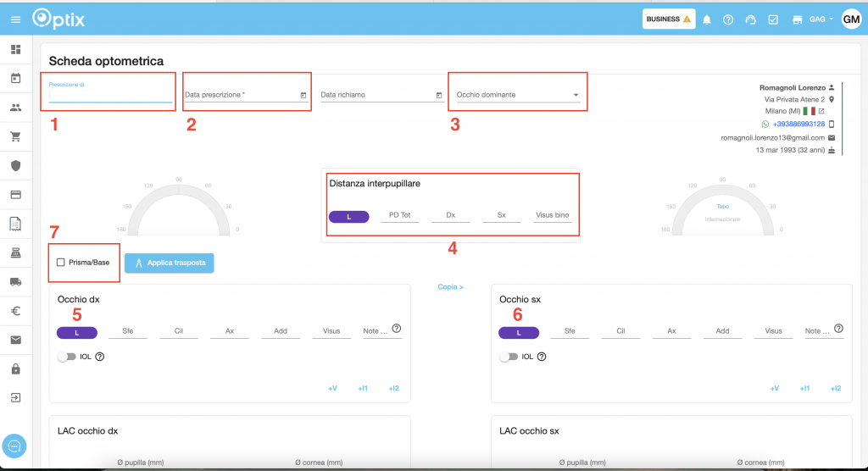Toggle the IOL switch for Occhio dx
Viewport: 868px width, 471px height.
click(x=66, y=357)
